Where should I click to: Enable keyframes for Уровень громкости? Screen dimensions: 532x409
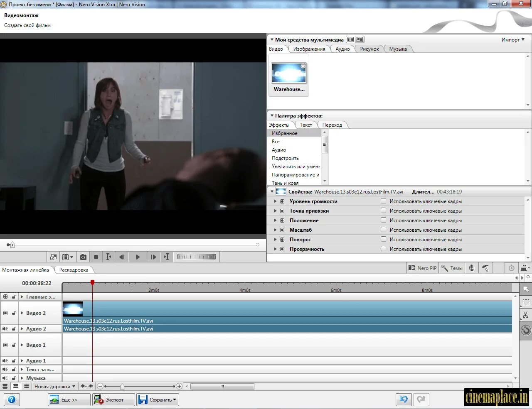[x=383, y=201]
